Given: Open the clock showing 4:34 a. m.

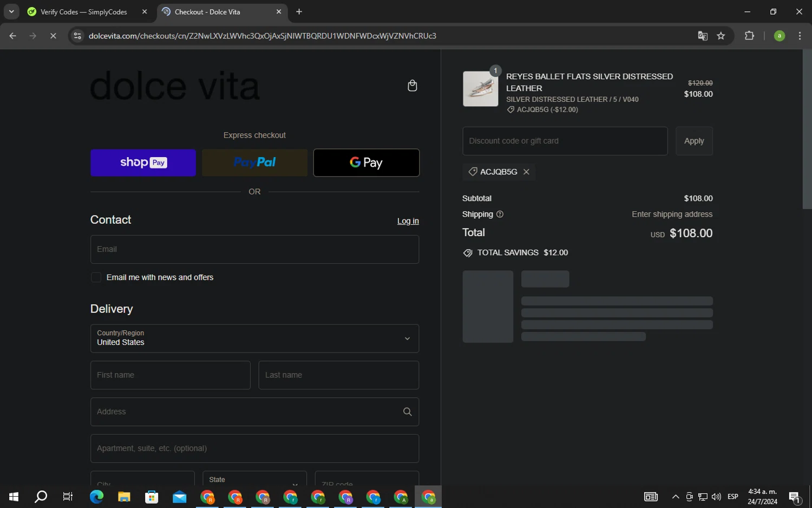Looking at the screenshot, I should (x=762, y=497).
